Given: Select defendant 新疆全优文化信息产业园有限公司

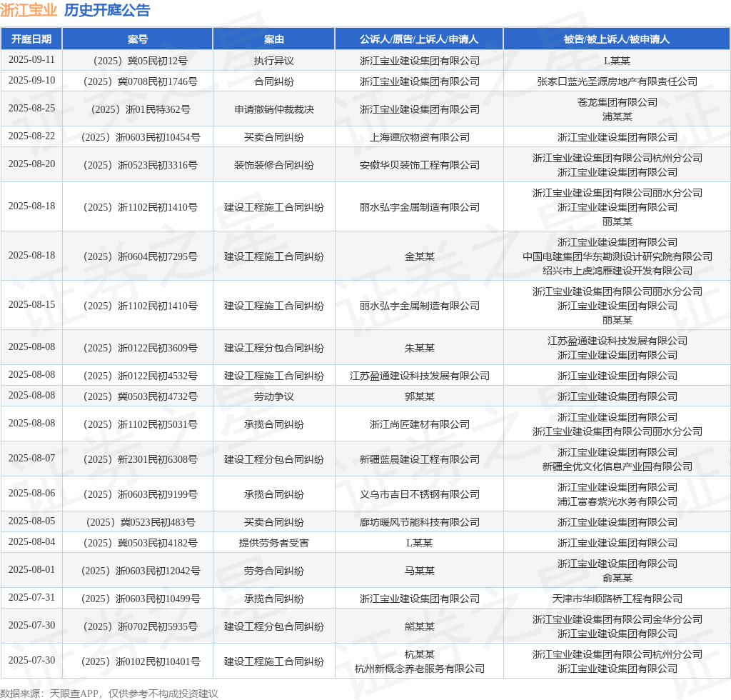Looking at the screenshot, I should [x=617, y=466].
